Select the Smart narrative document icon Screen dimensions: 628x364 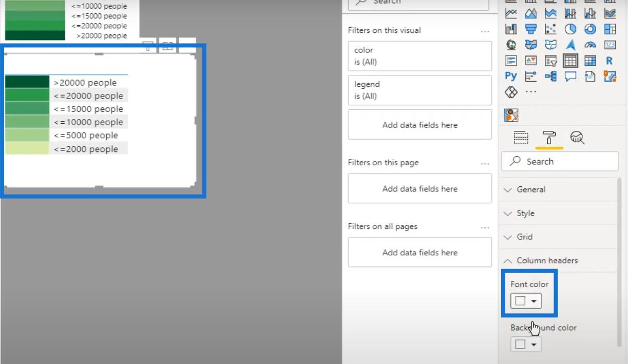coord(590,76)
